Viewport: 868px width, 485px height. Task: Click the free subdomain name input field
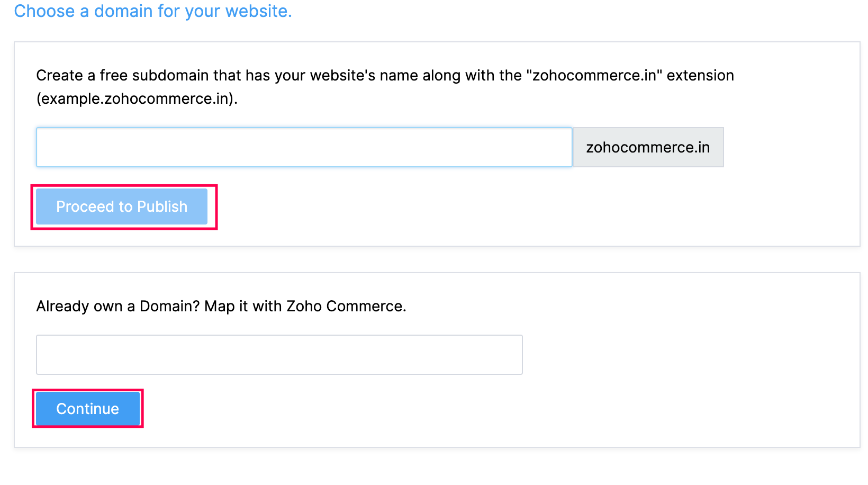click(304, 147)
